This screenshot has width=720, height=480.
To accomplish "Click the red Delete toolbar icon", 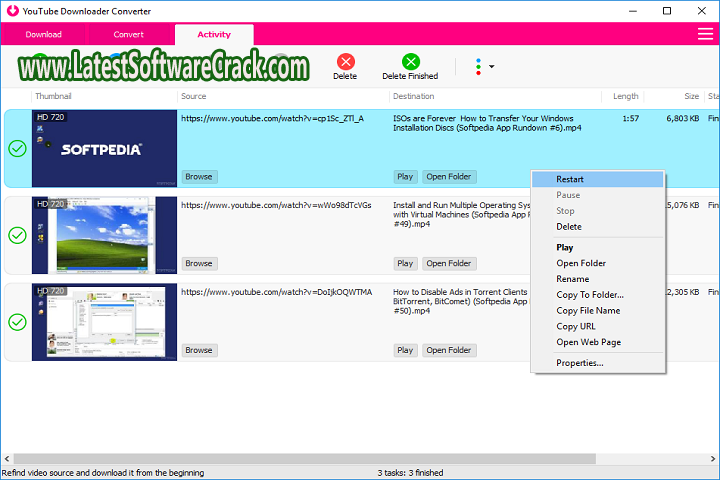I will 345,62.
